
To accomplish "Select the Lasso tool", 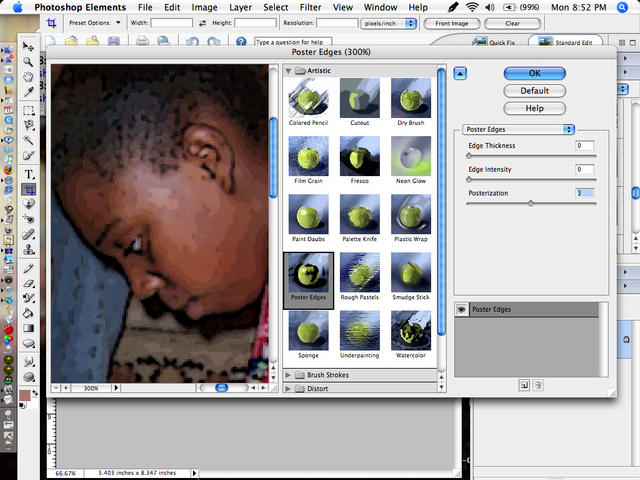I will tap(28, 125).
